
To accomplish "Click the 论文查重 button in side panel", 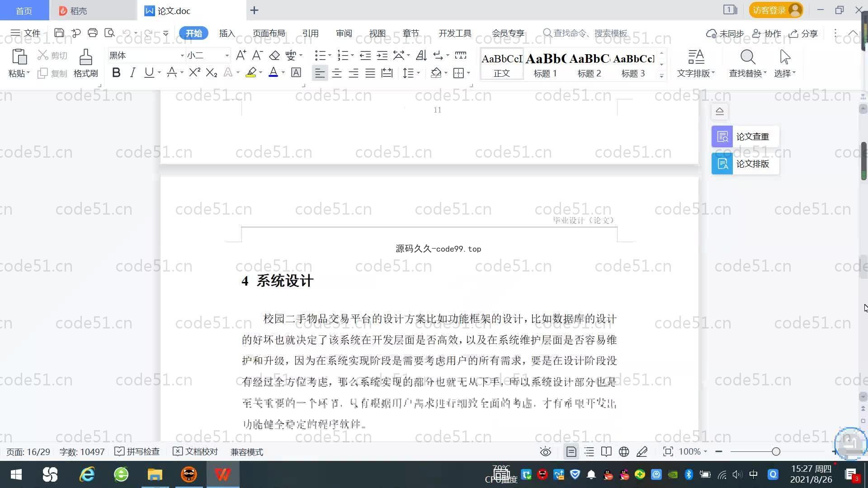I will [x=745, y=136].
